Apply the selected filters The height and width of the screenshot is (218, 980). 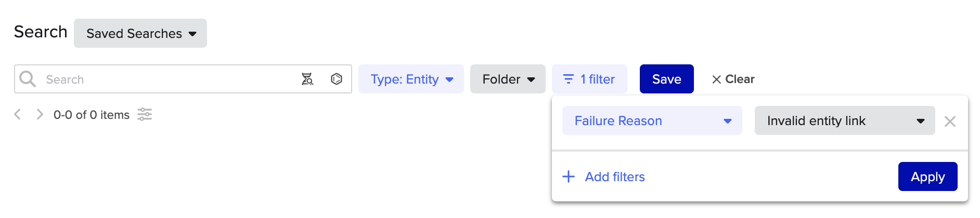[928, 176]
